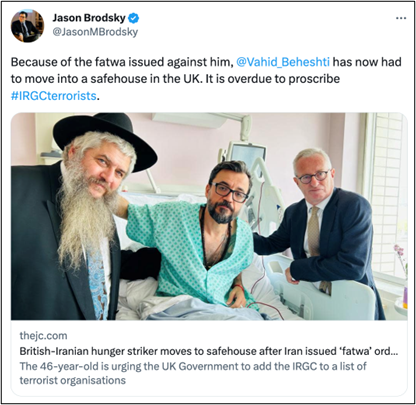Viewport: 416px width, 405px height.
Task: Open Jason Brodsky's profile avatar
Action: coord(27,25)
